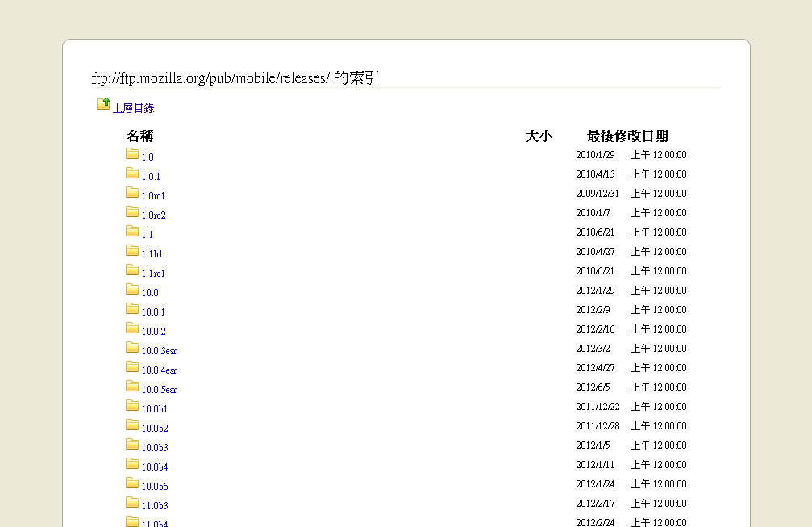This screenshot has height=527, width=812.
Task: Sort by 最後修改日期 column header
Action: [x=627, y=136]
